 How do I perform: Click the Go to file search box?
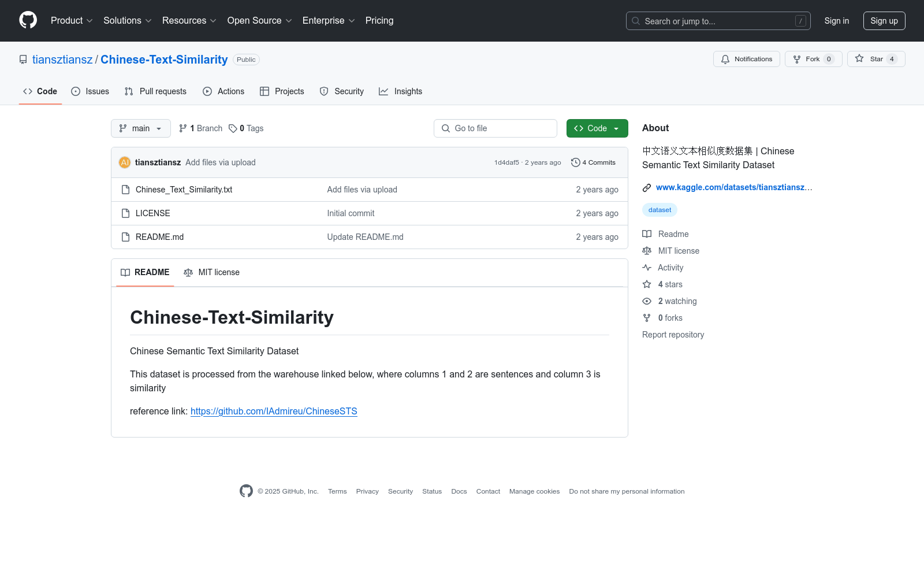click(x=495, y=128)
